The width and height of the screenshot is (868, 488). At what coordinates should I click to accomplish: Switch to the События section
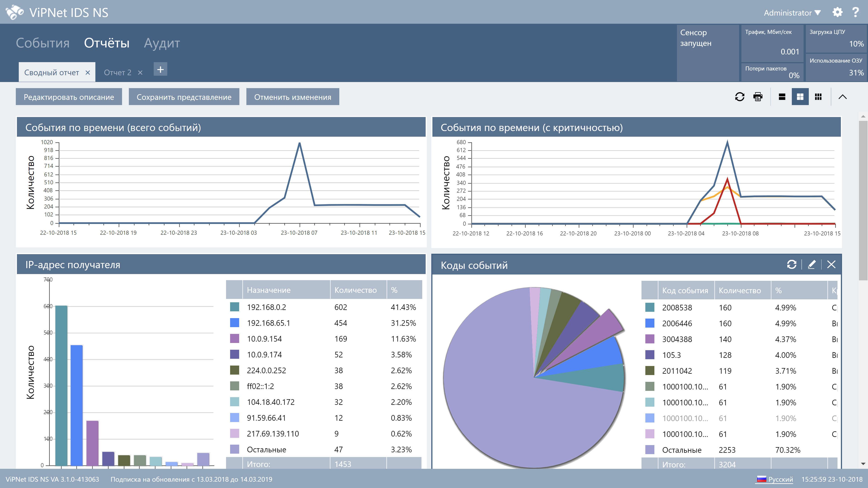[x=42, y=43]
